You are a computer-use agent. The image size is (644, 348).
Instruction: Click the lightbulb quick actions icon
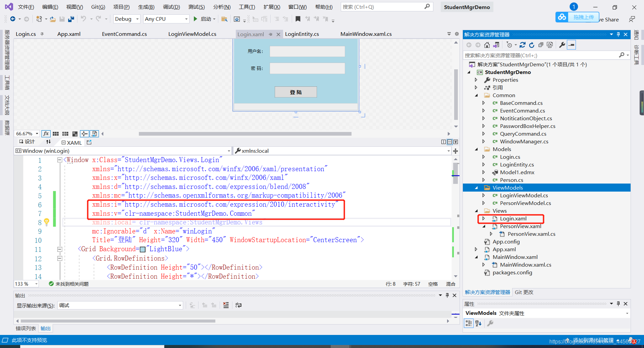[x=47, y=222]
